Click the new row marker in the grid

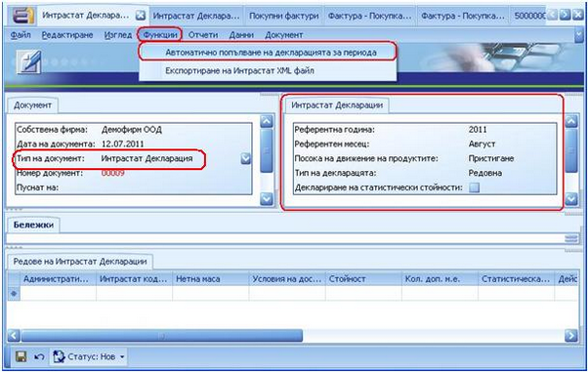coord(14,294)
